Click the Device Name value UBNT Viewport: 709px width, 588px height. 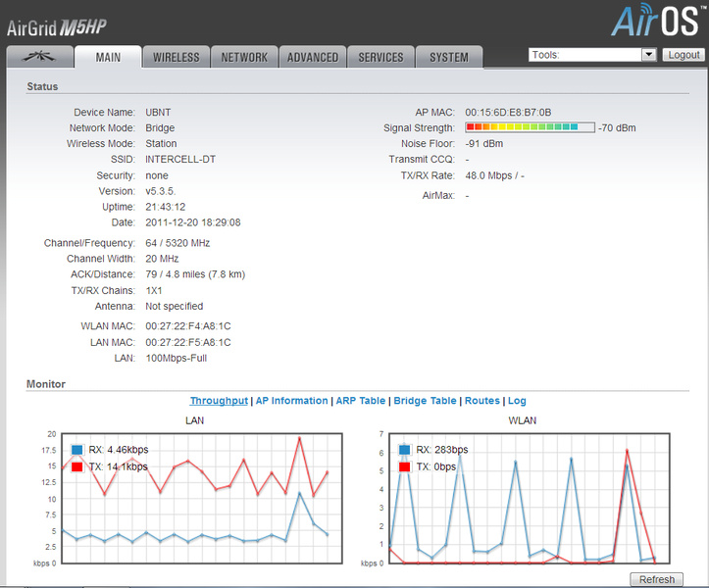click(x=158, y=112)
